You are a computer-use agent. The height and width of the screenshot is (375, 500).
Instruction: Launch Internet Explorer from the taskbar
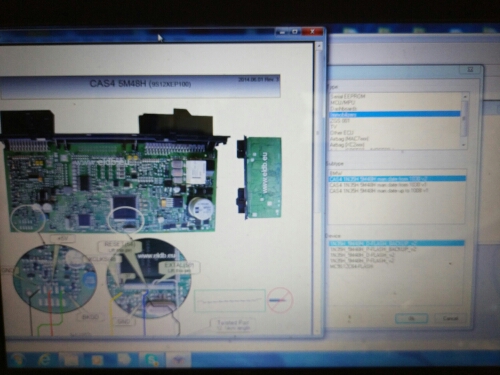pyautogui.click(x=44, y=360)
